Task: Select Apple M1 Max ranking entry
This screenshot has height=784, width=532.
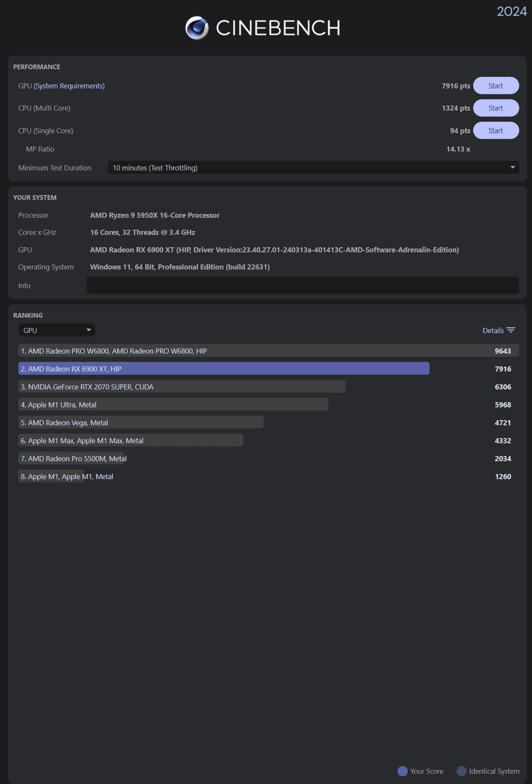Action: [131, 441]
